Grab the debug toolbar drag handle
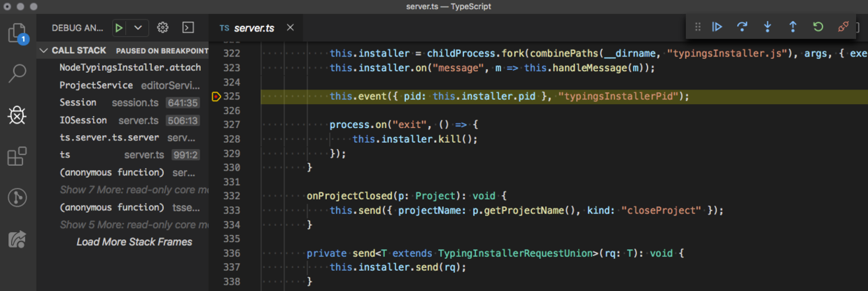Image resolution: width=868 pixels, height=291 pixels. 698,27
